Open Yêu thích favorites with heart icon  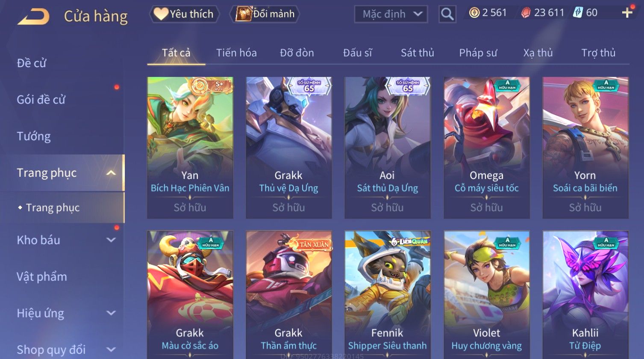pos(184,14)
